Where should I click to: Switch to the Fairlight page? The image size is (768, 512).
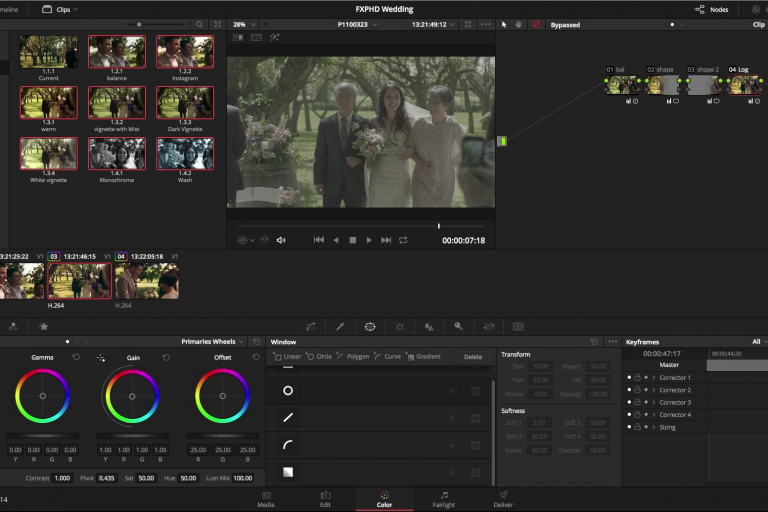[x=444, y=499]
